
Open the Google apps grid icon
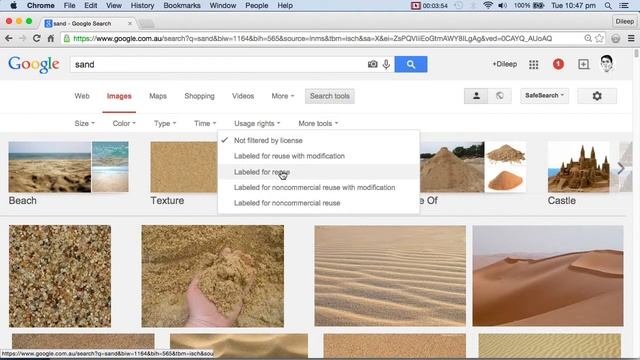[x=533, y=64]
